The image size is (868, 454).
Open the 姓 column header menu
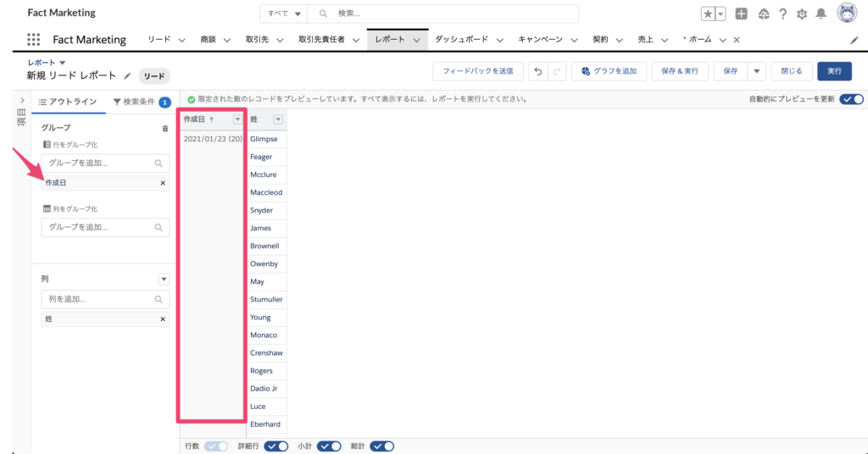tap(278, 119)
